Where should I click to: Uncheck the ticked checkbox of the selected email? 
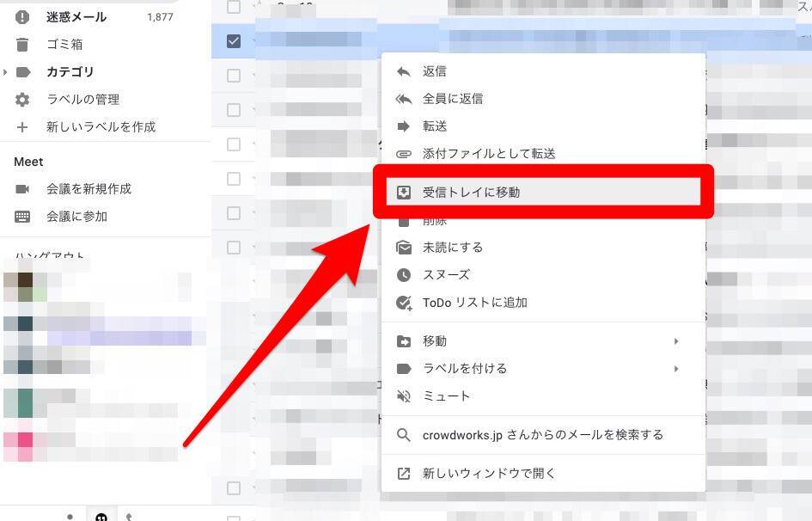pos(234,41)
